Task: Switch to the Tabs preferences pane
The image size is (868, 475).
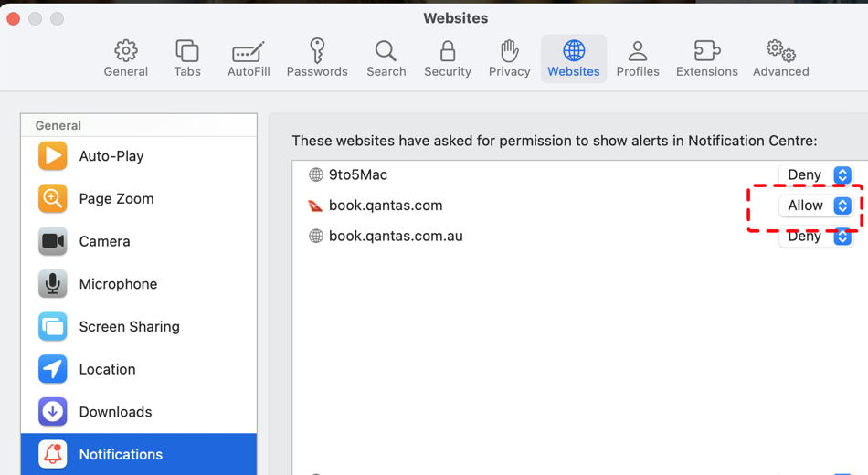Action: (x=187, y=58)
